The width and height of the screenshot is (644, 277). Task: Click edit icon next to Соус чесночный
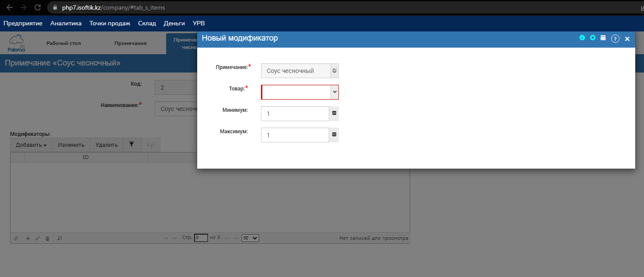click(x=334, y=70)
